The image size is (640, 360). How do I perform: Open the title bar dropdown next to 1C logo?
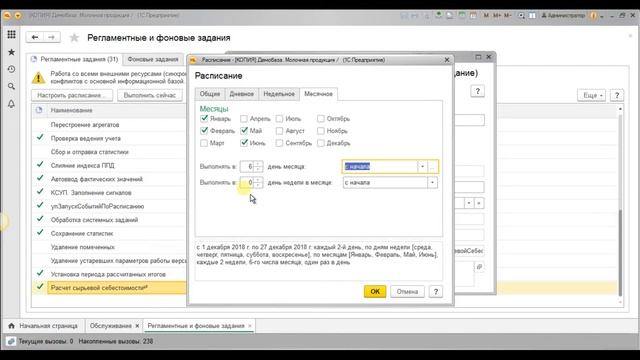(x=18, y=16)
